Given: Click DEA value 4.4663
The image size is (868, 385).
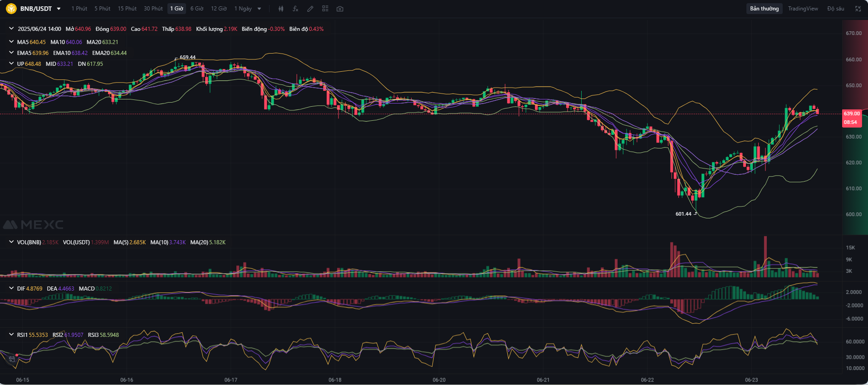Looking at the screenshot, I should (67, 288).
